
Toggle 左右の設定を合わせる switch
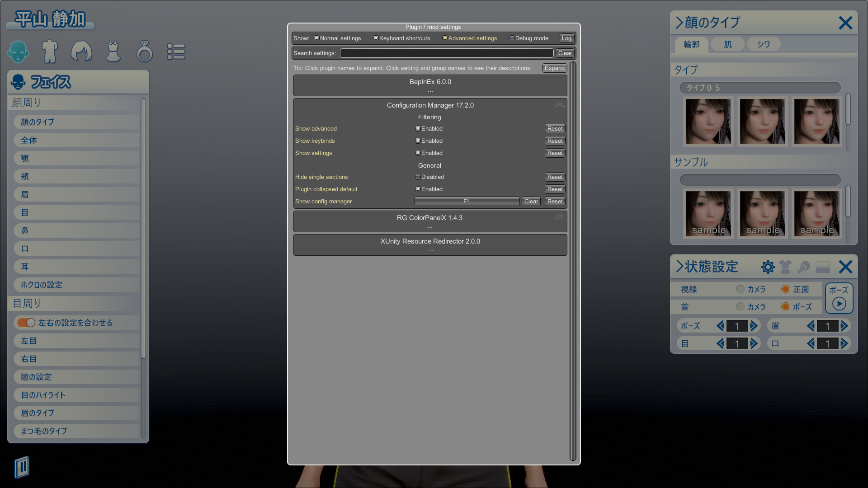click(26, 323)
